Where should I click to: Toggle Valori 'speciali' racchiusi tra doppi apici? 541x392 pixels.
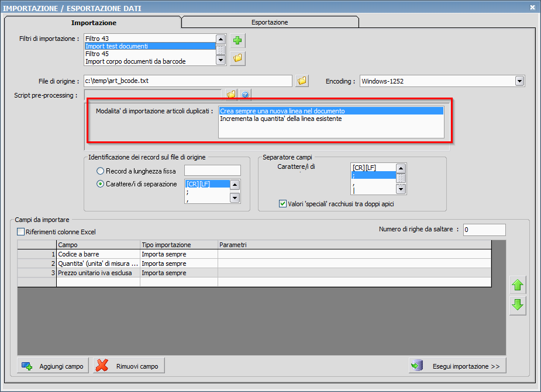tap(282, 204)
